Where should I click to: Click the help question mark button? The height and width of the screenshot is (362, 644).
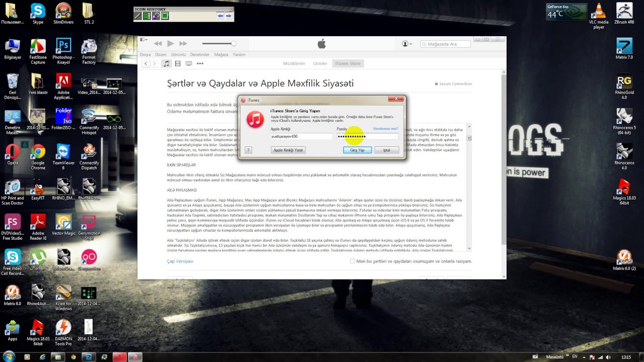tap(248, 150)
